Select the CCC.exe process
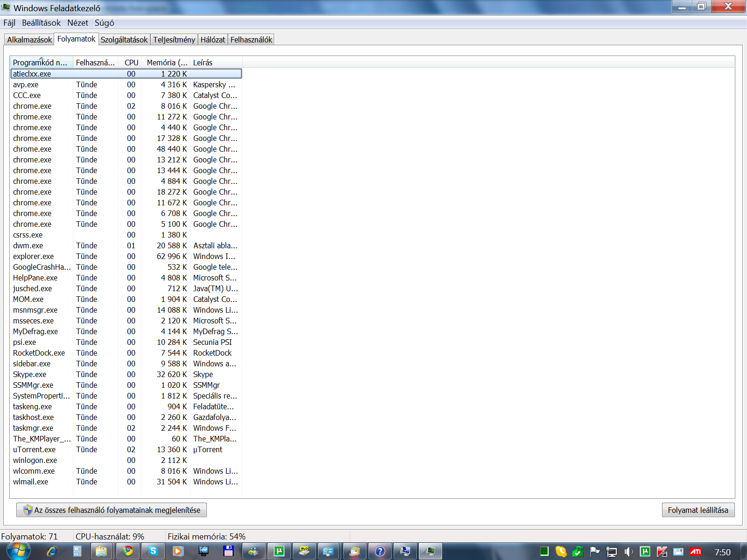This screenshot has width=747, height=560. [x=126, y=95]
